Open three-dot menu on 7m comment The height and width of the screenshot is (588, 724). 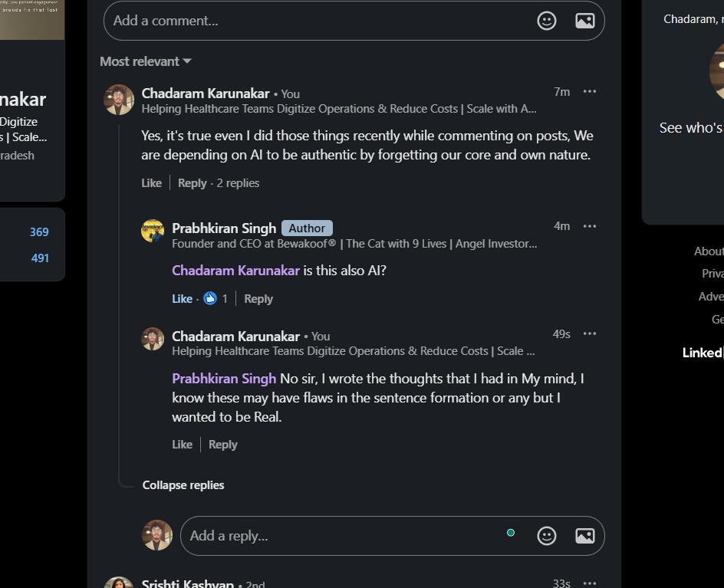click(x=589, y=91)
